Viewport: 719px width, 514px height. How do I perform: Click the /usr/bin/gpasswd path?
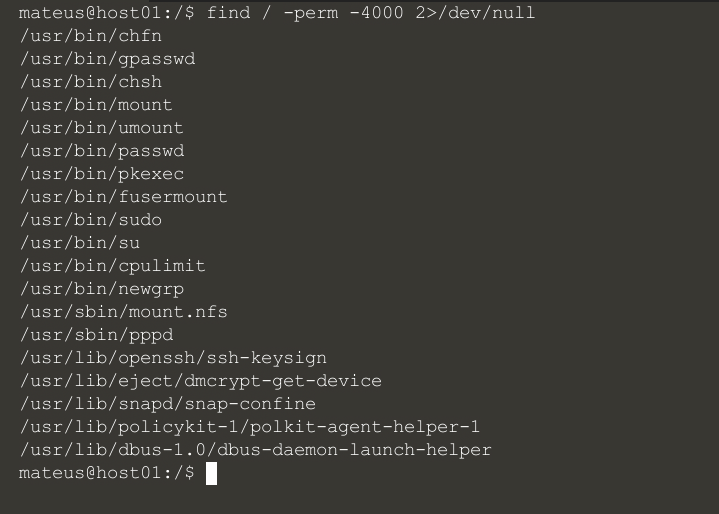click(107, 59)
